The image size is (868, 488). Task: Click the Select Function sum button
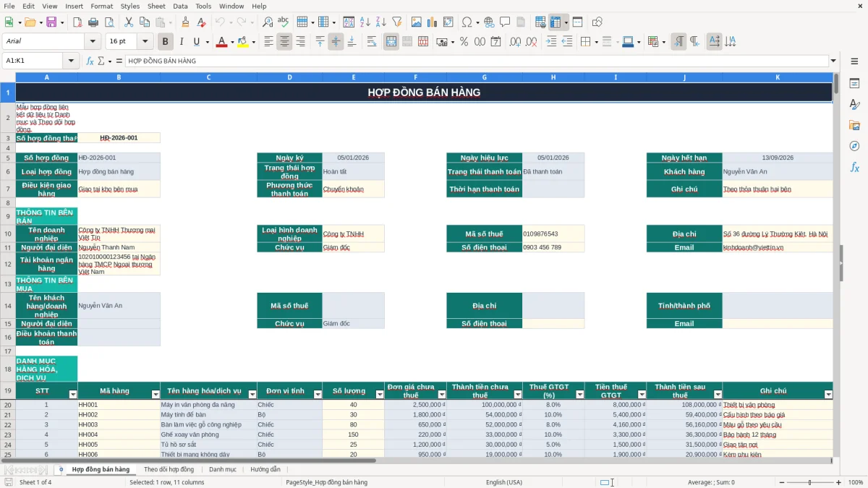(103, 61)
